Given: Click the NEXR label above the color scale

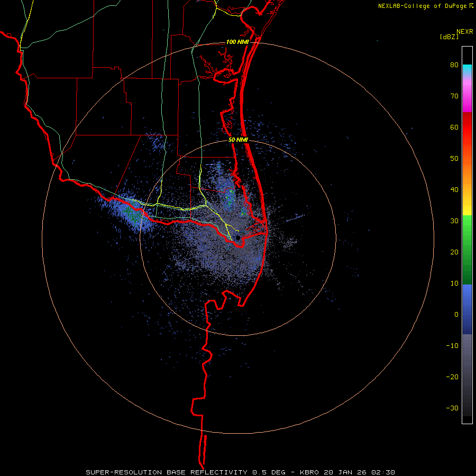Looking at the screenshot, I should (x=465, y=32).
